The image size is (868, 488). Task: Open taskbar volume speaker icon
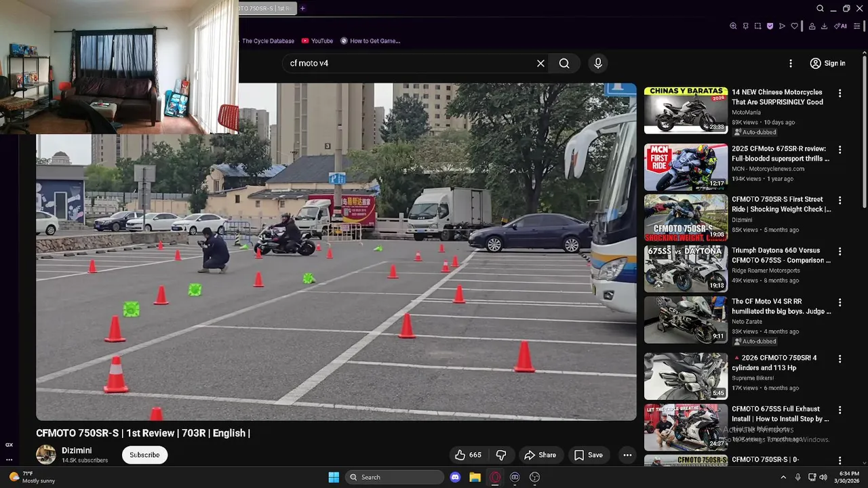[824, 477]
